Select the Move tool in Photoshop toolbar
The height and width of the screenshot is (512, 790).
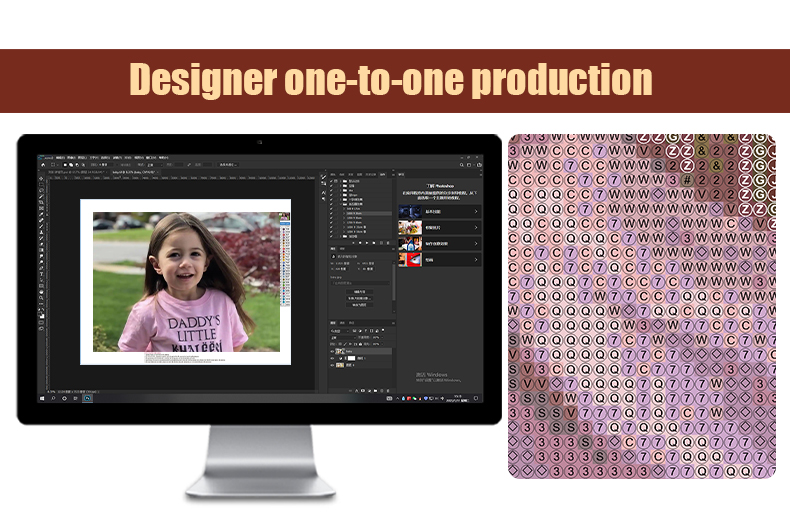[41, 178]
